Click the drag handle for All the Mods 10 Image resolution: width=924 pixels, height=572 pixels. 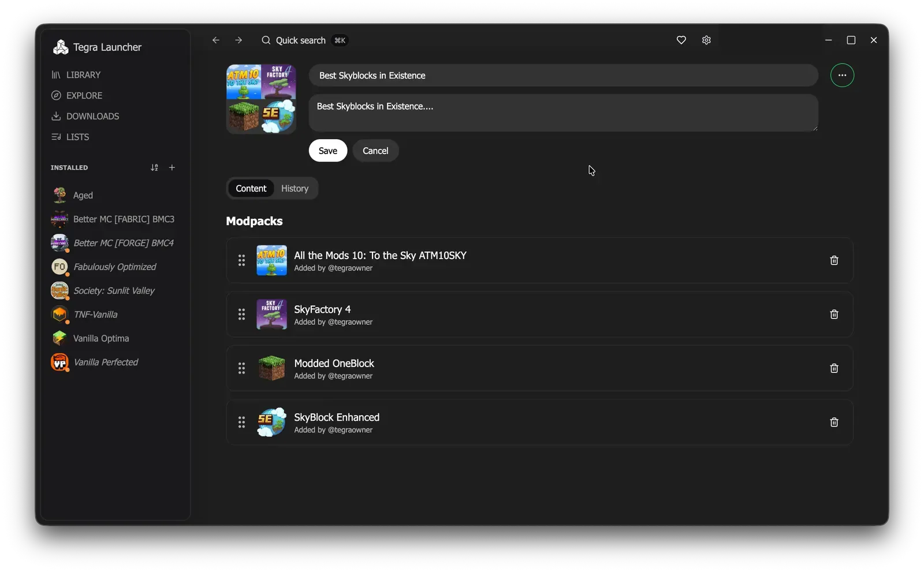[241, 260]
